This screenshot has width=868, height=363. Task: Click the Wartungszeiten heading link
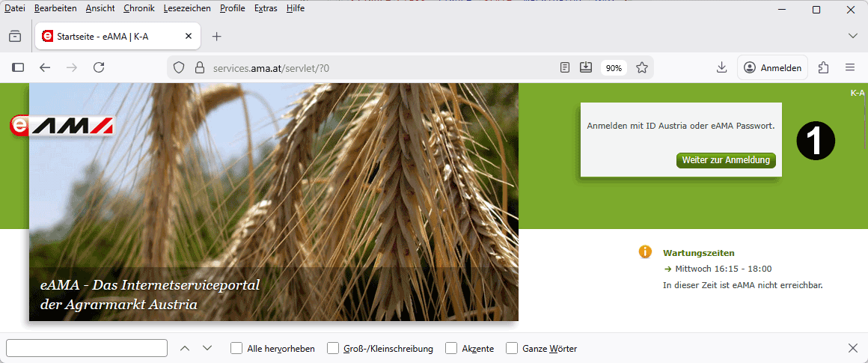coord(699,253)
